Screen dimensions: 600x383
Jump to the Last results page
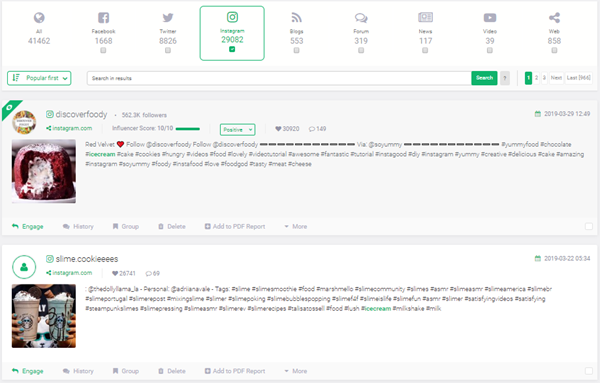(579, 78)
